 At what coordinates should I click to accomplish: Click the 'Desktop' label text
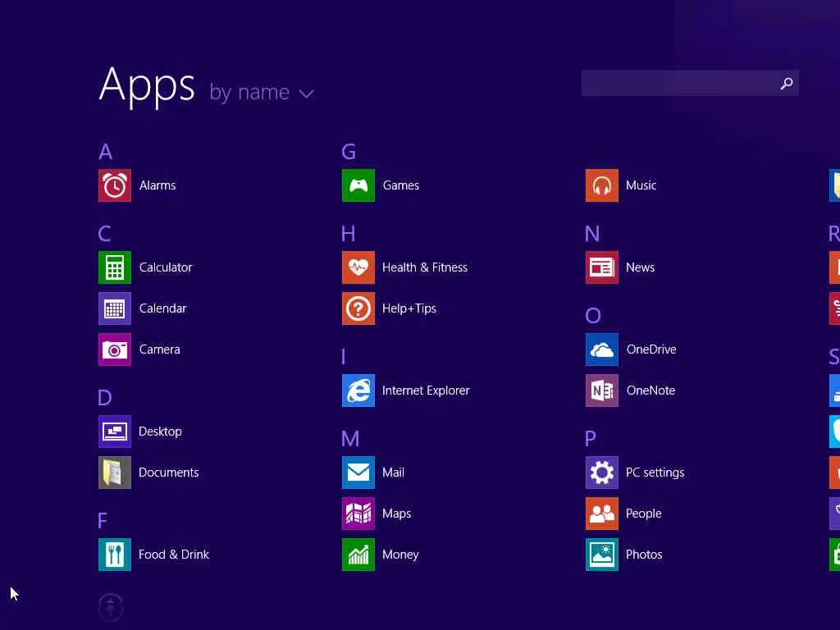point(160,431)
